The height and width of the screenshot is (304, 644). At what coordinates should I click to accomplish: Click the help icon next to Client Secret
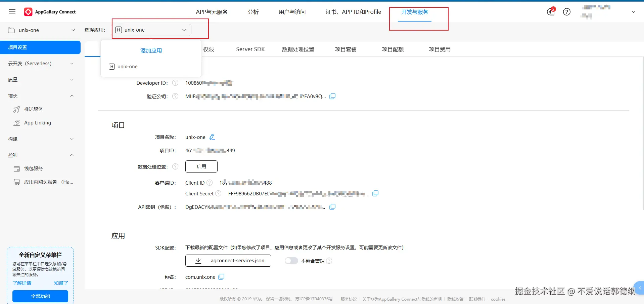[x=218, y=193]
